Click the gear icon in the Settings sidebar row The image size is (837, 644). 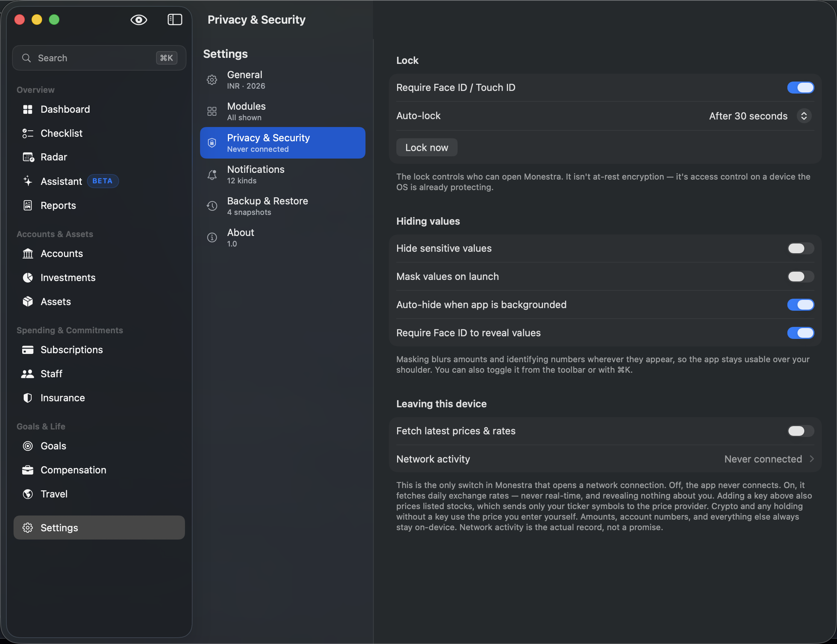click(27, 528)
